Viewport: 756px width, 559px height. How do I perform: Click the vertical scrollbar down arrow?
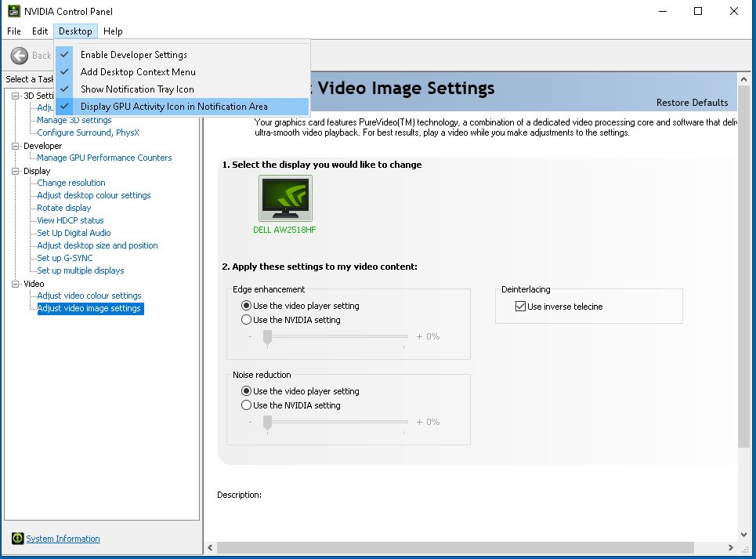click(x=743, y=535)
